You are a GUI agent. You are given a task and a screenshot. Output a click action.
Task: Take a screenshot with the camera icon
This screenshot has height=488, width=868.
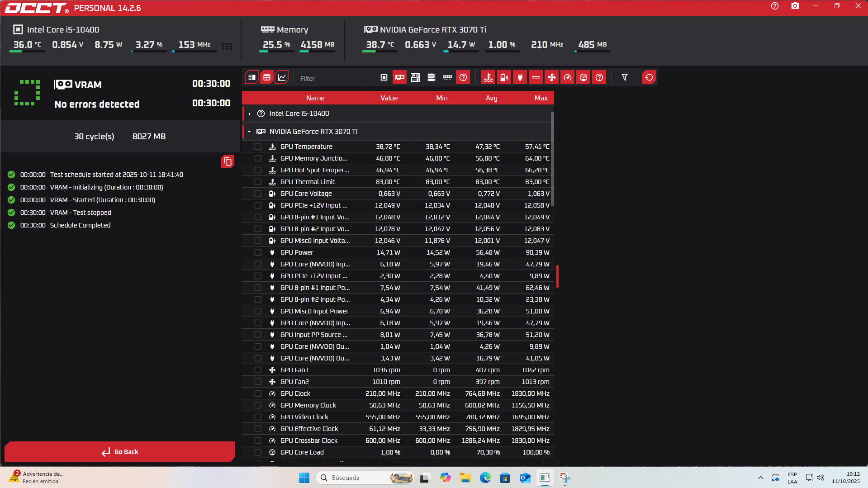(x=795, y=6)
